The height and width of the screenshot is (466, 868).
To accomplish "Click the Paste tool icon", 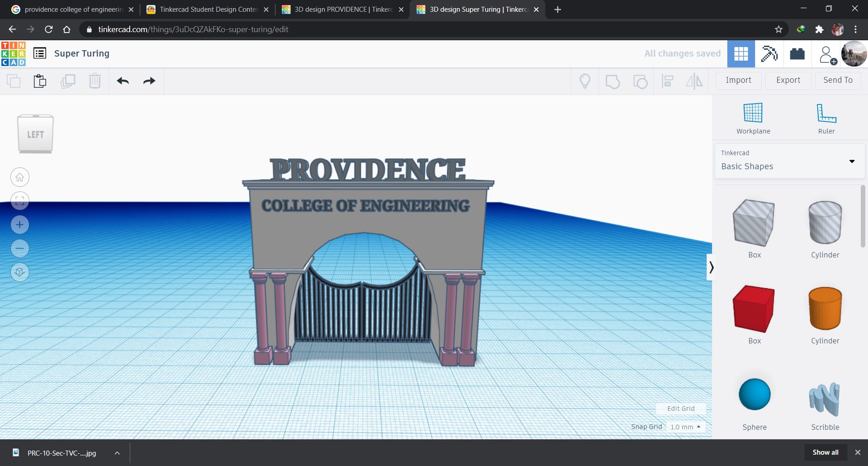I will point(40,81).
